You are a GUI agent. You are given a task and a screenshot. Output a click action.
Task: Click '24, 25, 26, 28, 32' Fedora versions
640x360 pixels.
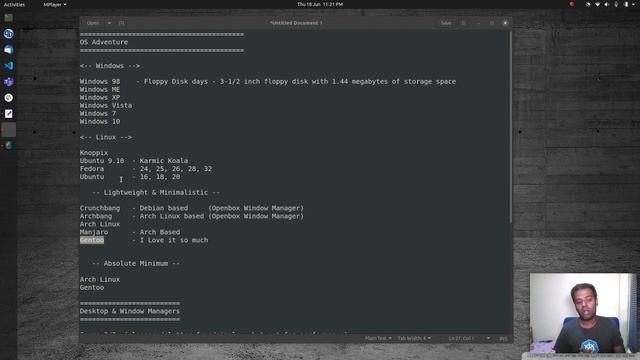[176, 169]
